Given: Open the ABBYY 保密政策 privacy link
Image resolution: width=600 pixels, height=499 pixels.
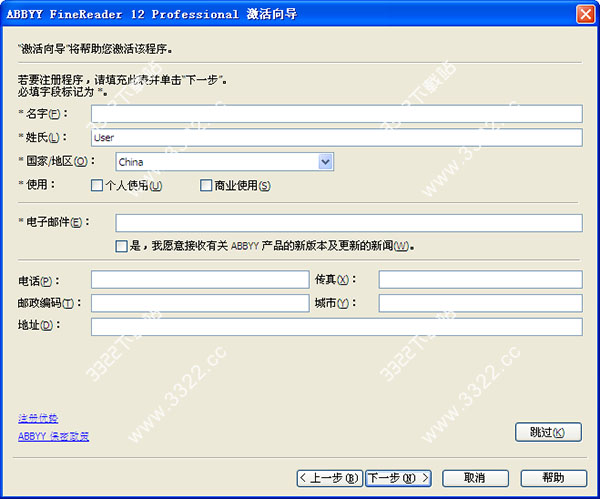Looking at the screenshot, I should [53, 437].
